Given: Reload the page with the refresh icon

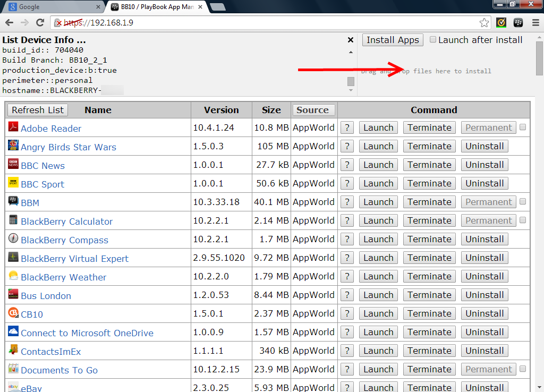Looking at the screenshot, I should [40, 22].
